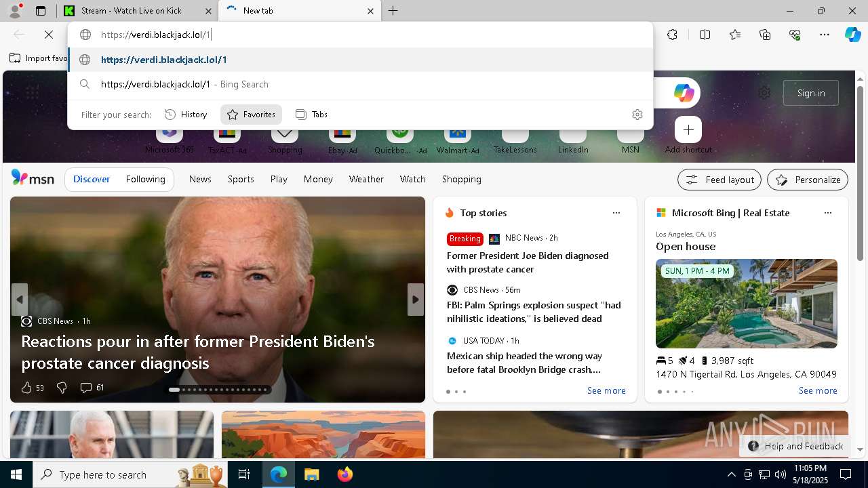Open the Import favorites bookmark item
Screen dimensions: 868x488
(39, 58)
